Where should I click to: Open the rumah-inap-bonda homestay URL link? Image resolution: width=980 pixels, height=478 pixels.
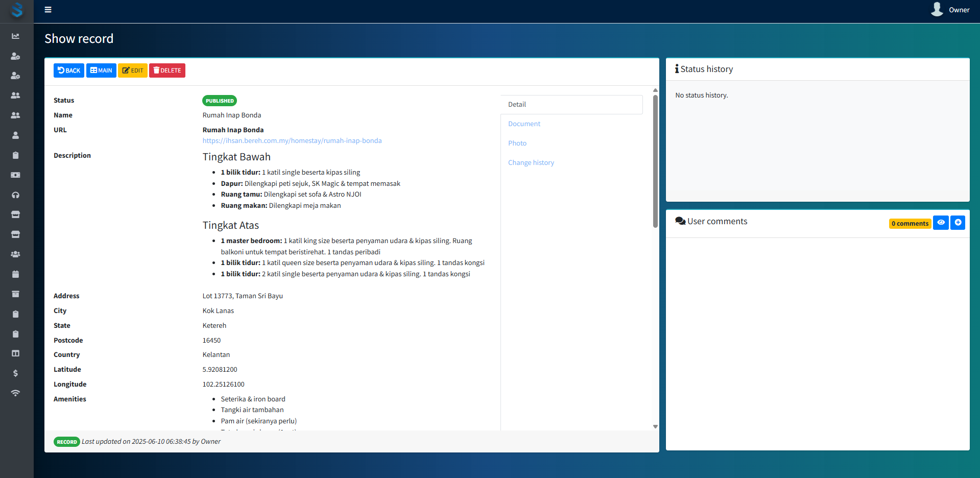click(292, 141)
